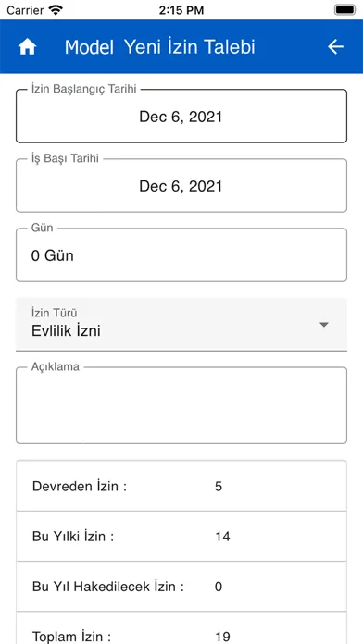Tap the Model Yeni İzin Talebi title
The width and height of the screenshot is (363, 644).
160,47
